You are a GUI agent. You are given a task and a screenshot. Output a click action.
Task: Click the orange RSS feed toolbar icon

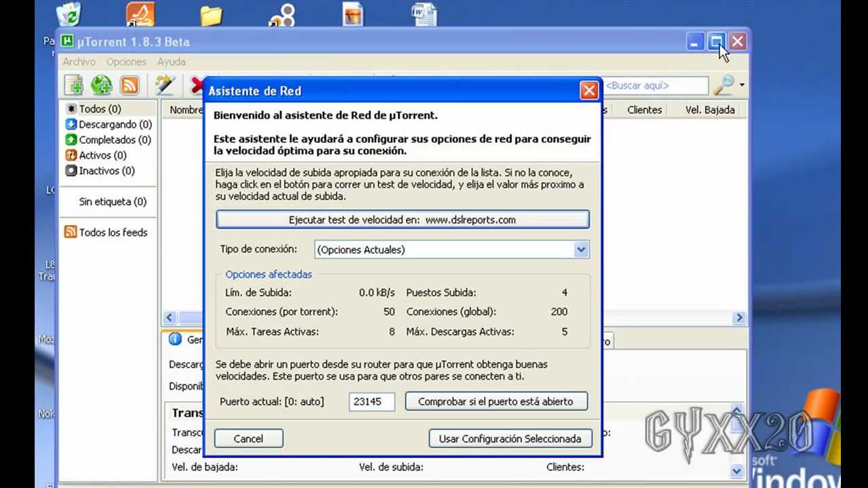click(130, 85)
